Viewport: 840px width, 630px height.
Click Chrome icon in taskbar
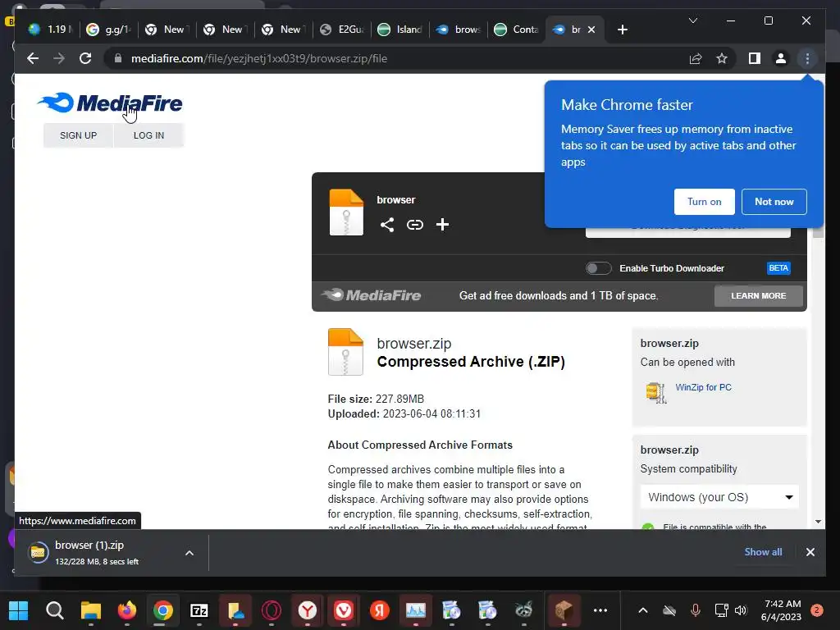tap(163, 610)
